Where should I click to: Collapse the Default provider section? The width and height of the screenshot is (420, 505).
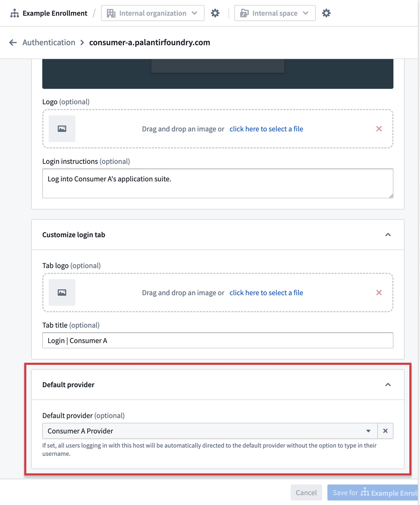point(389,385)
